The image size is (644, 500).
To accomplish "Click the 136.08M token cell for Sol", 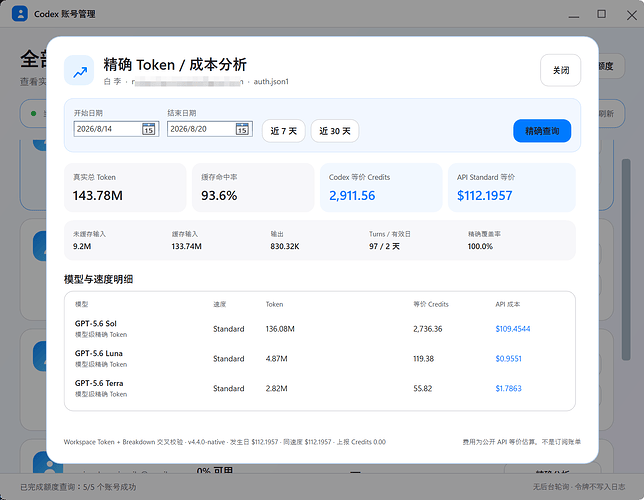I will point(280,329).
